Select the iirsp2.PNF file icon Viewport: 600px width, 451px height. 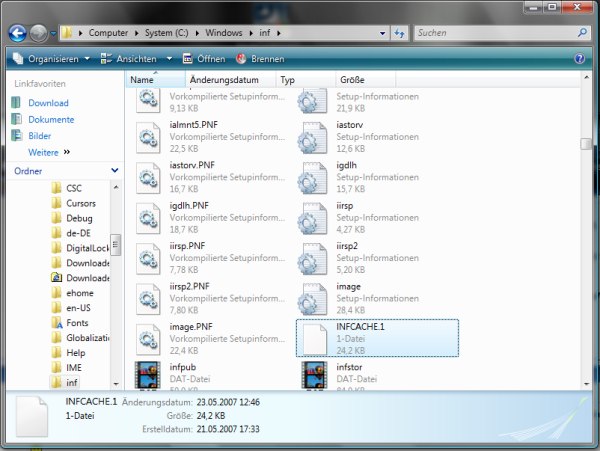click(x=148, y=299)
